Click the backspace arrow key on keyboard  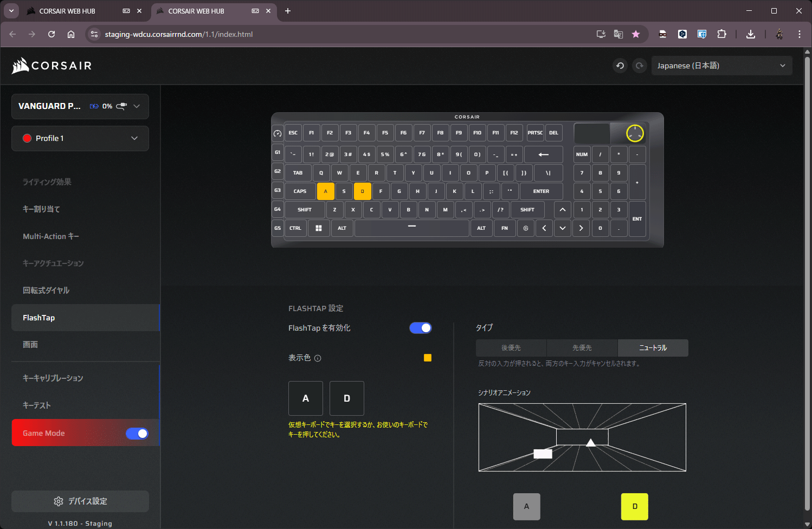pyautogui.click(x=543, y=154)
